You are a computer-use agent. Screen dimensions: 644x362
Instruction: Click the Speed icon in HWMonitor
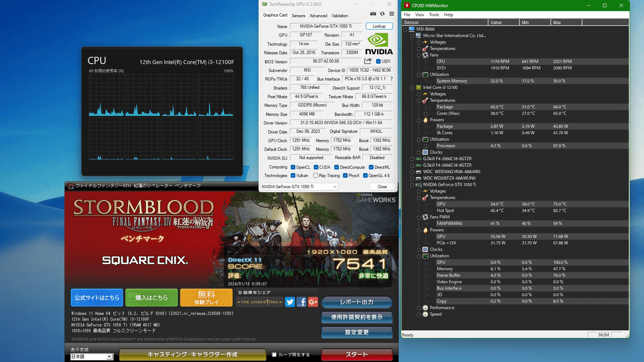425,314
